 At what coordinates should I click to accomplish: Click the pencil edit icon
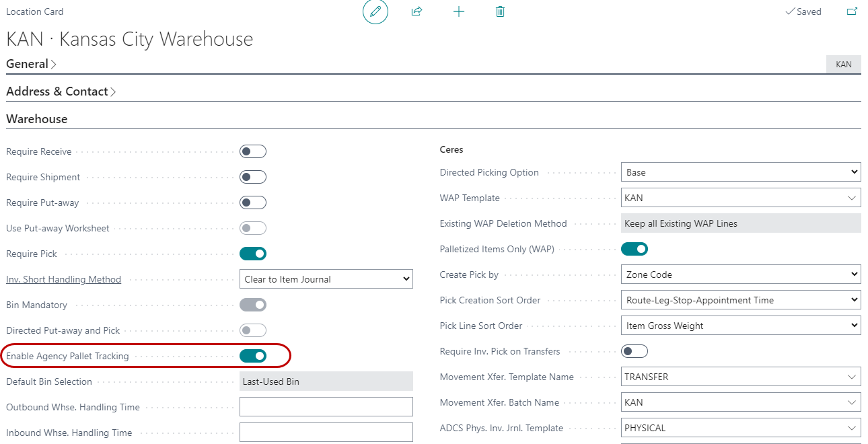pos(375,11)
